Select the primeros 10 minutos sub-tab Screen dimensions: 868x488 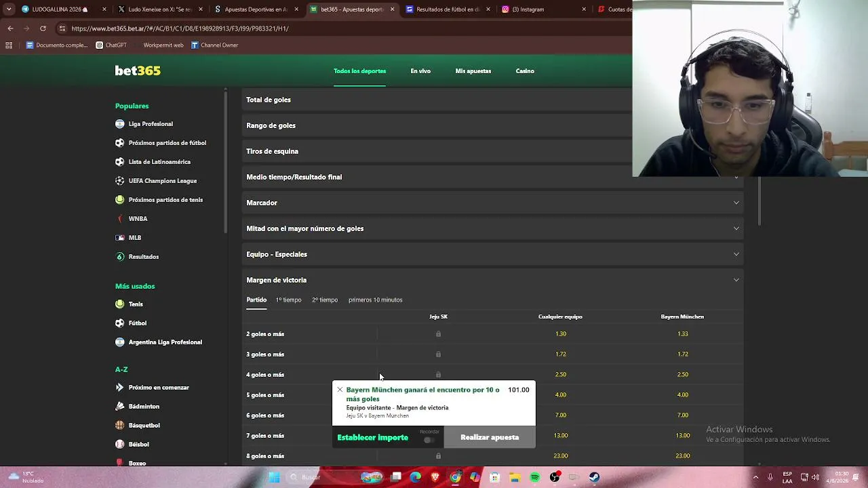376,300
